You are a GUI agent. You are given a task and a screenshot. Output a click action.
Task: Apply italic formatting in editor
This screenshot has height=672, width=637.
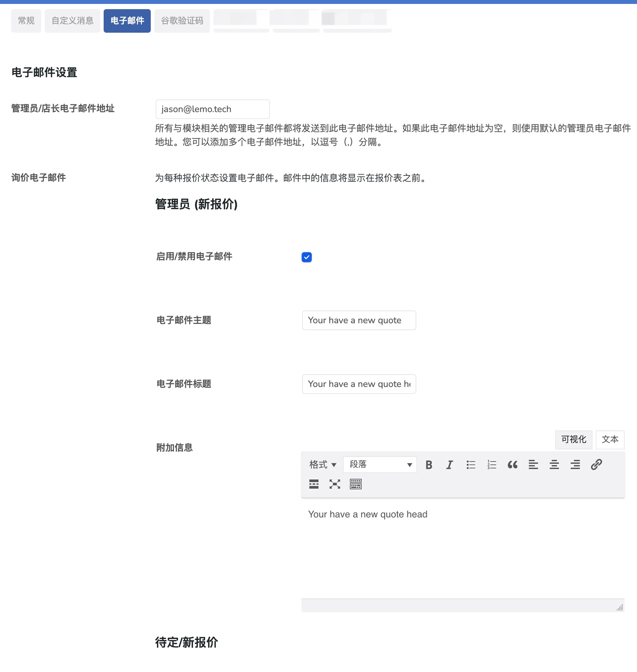coord(450,465)
